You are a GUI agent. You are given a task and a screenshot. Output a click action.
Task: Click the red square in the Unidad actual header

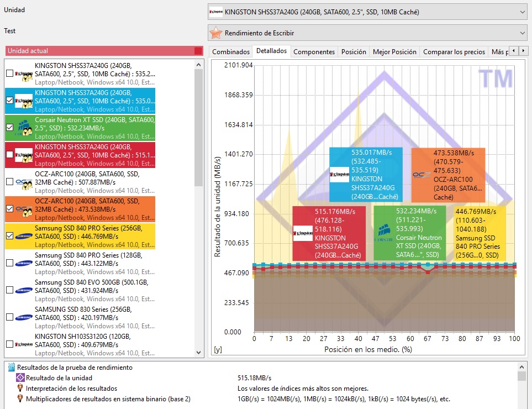[198, 51]
